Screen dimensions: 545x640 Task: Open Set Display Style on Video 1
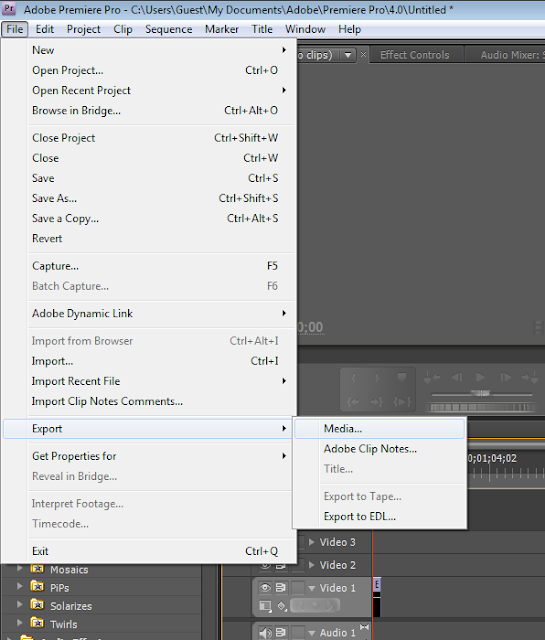265,606
